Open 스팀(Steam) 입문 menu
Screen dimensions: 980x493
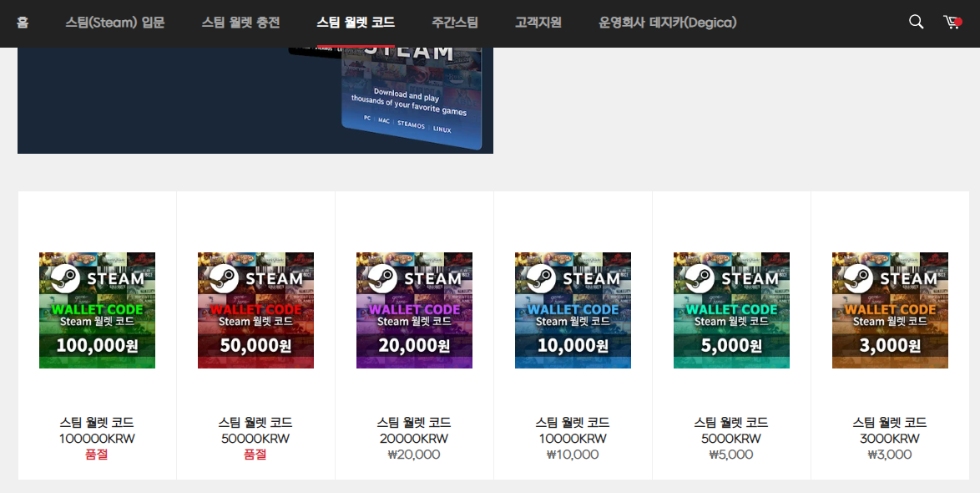pos(115,23)
